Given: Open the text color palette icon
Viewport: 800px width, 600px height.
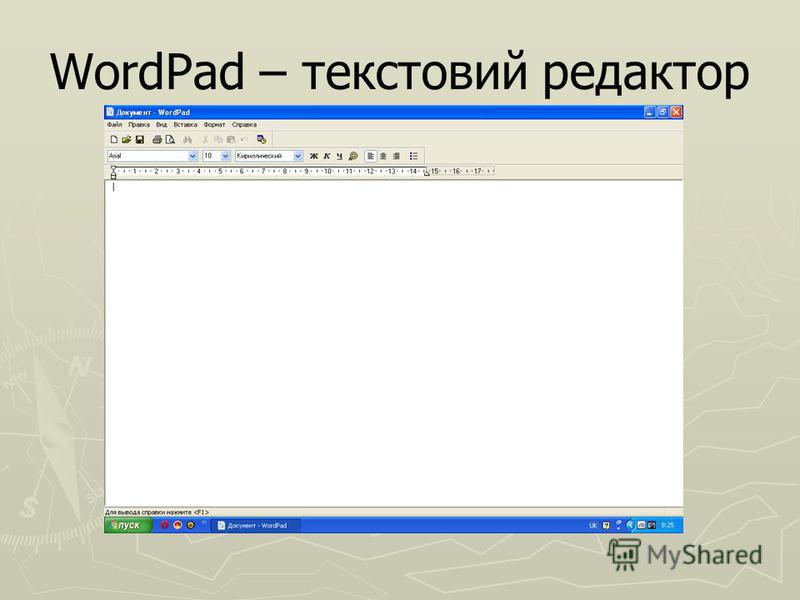Looking at the screenshot, I should coord(353,156).
